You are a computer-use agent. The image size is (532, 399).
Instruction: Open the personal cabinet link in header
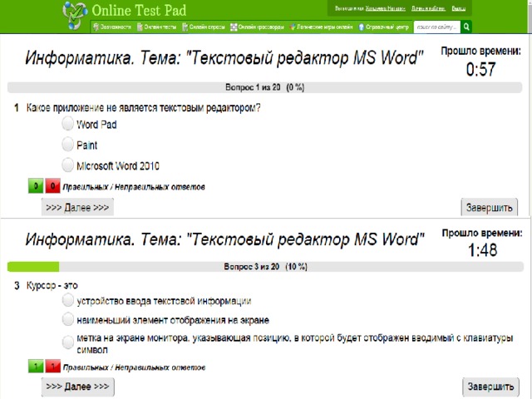(428, 8)
